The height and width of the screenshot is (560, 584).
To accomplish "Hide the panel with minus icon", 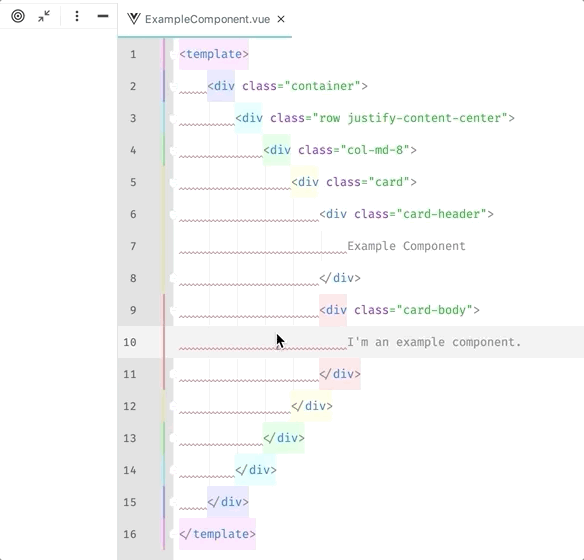I will [103, 16].
